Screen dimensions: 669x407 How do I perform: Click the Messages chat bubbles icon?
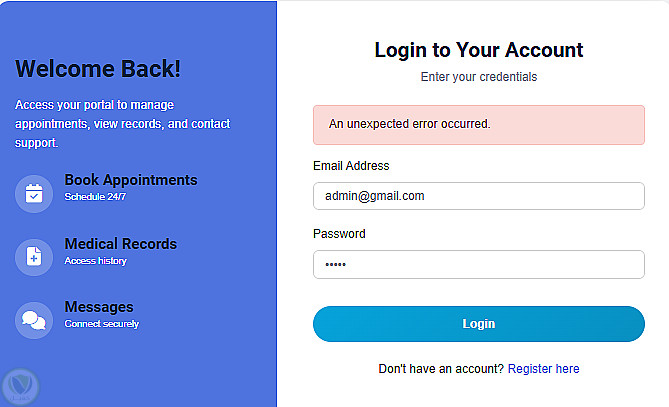(34, 320)
